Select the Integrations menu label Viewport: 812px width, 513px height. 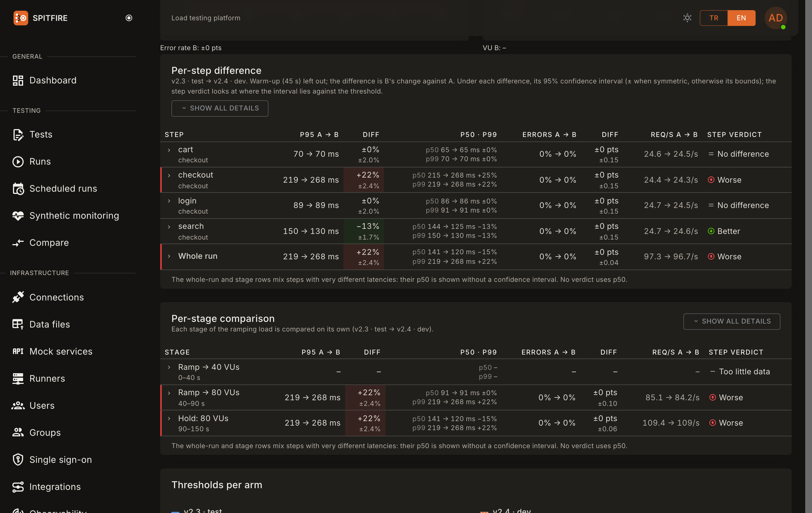pos(55,487)
